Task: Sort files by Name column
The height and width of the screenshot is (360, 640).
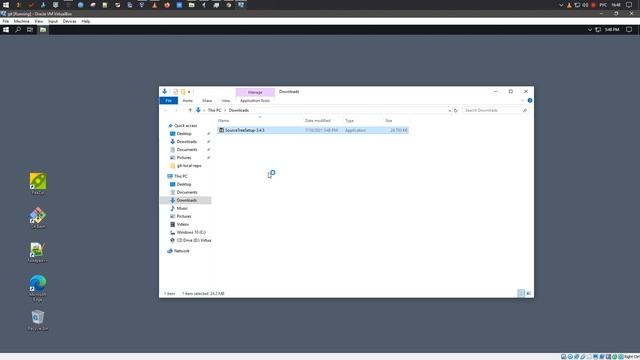Action: pos(223,121)
